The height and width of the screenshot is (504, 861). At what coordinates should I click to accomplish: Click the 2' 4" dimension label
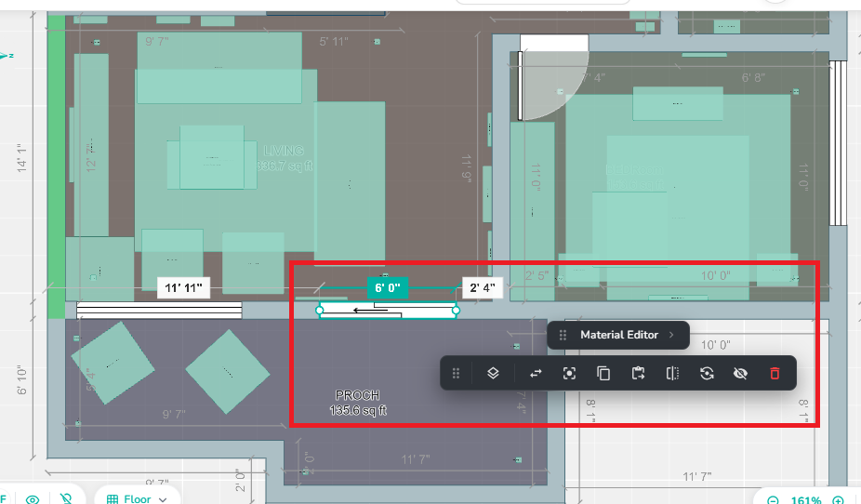coord(483,287)
